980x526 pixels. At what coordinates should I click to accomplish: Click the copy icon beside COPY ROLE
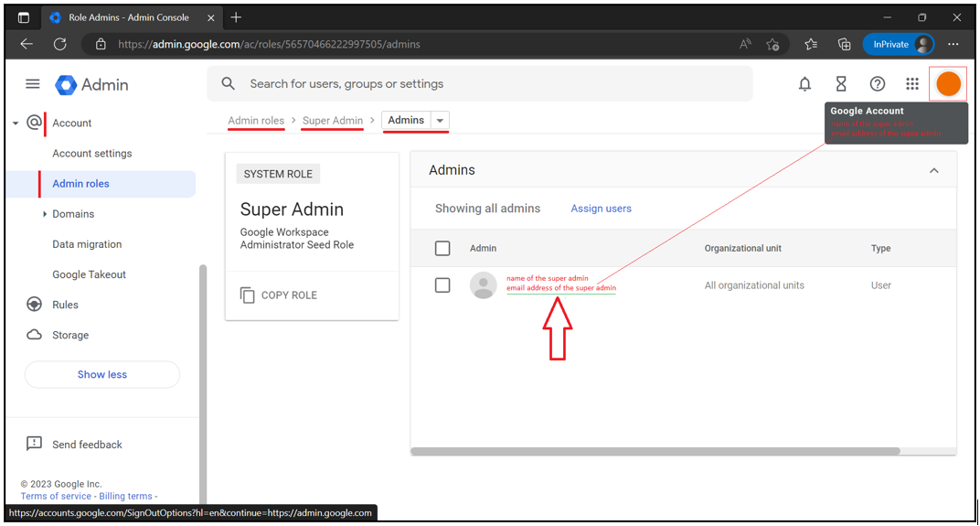pyautogui.click(x=248, y=295)
